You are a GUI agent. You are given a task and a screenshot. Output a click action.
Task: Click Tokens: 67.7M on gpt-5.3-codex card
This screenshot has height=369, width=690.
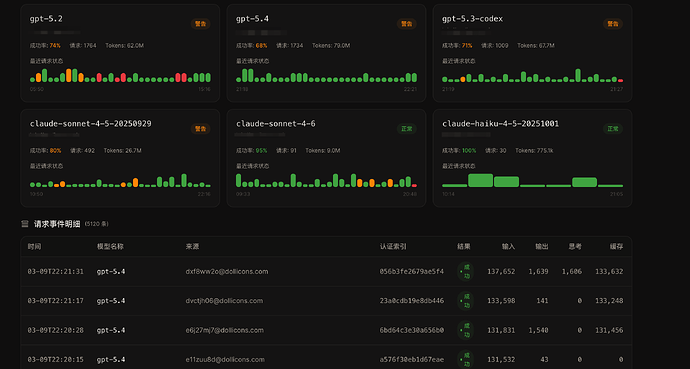(x=536, y=46)
